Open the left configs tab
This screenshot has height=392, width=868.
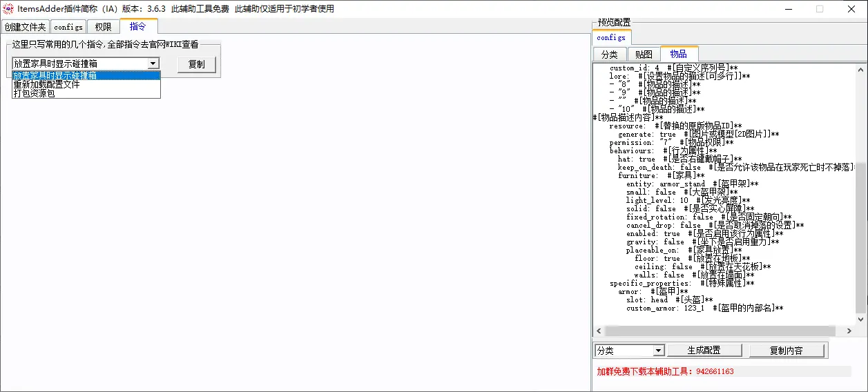68,27
